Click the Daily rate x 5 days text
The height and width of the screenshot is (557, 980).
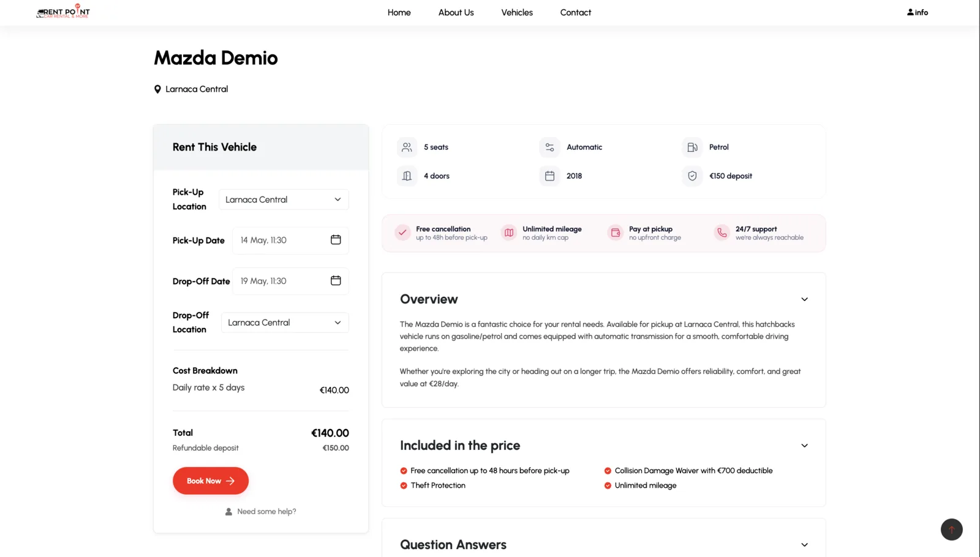coord(208,387)
